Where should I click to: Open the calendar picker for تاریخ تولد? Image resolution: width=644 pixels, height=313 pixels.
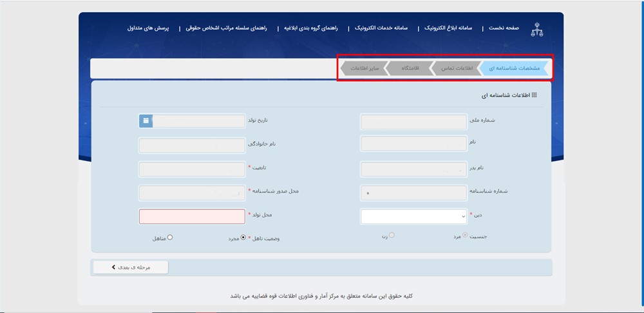click(146, 120)
